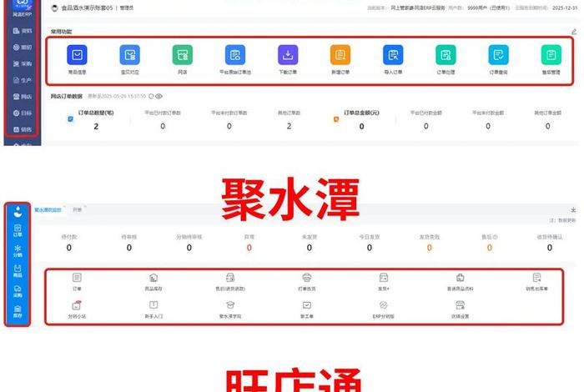Select 目标 in ERP sidebar
Viewport: 584px width, 392px height.
tap(23, 113)
